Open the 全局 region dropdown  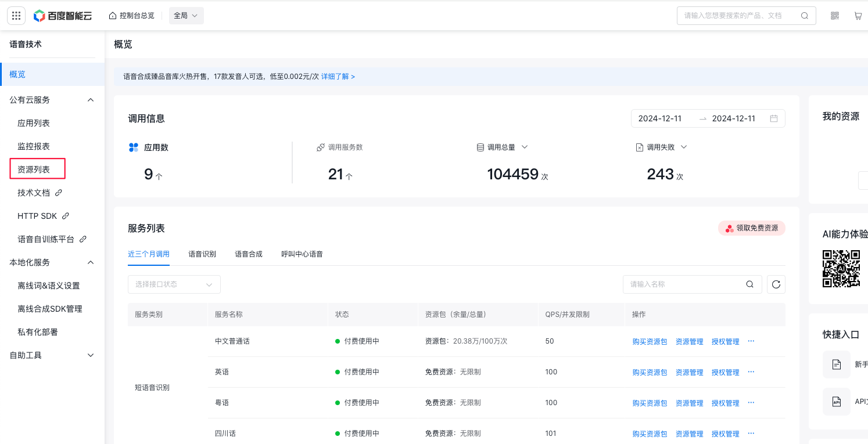(x=186, y=16)
